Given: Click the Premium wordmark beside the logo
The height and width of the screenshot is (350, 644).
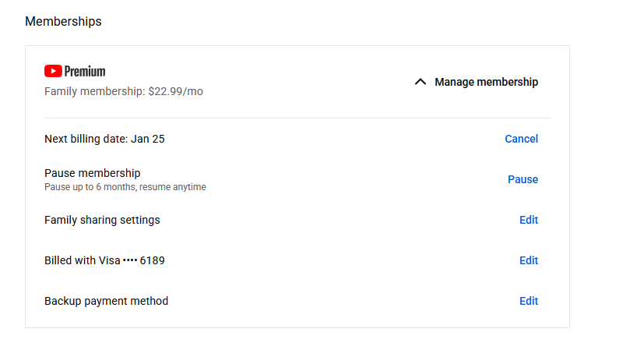Looking at the screenshot, I should 85,72.
